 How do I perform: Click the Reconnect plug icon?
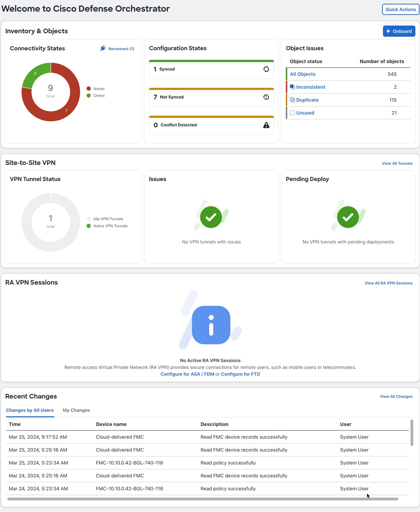tap(103, 49)
